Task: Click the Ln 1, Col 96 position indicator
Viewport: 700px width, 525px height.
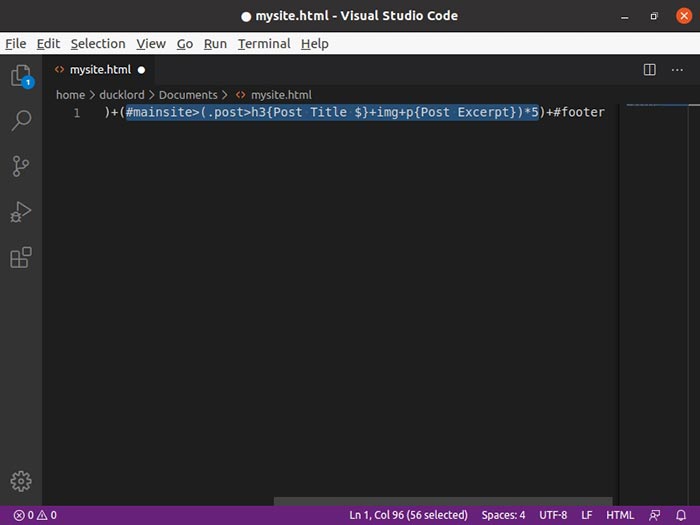Action: coord(408,515)
